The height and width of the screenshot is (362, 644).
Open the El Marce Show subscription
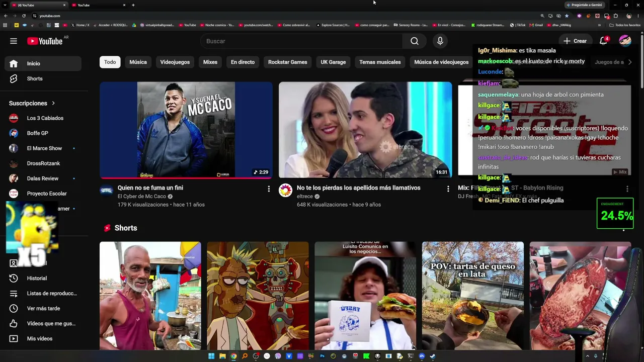43,149
